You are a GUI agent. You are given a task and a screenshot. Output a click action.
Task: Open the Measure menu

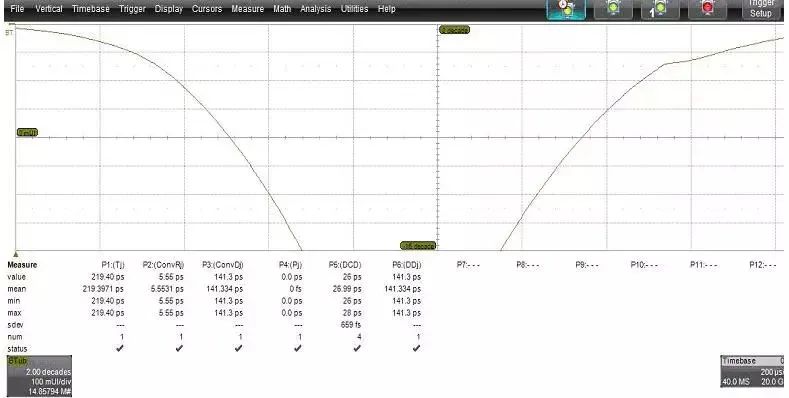click(x=248, y=9)
